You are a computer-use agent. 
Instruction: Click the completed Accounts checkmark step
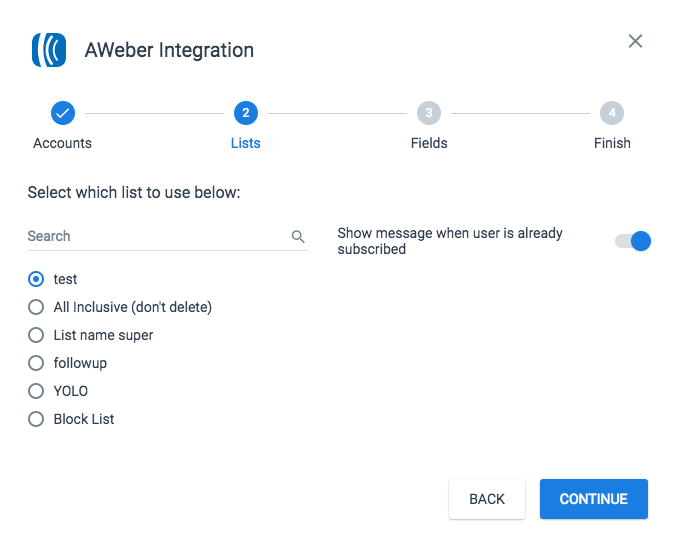(x=63, y=113)
